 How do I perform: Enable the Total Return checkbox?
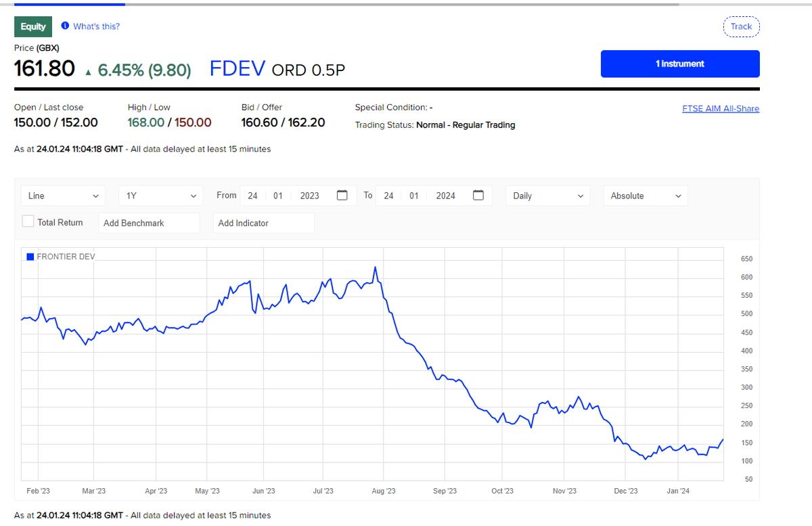tap(27, 221)
